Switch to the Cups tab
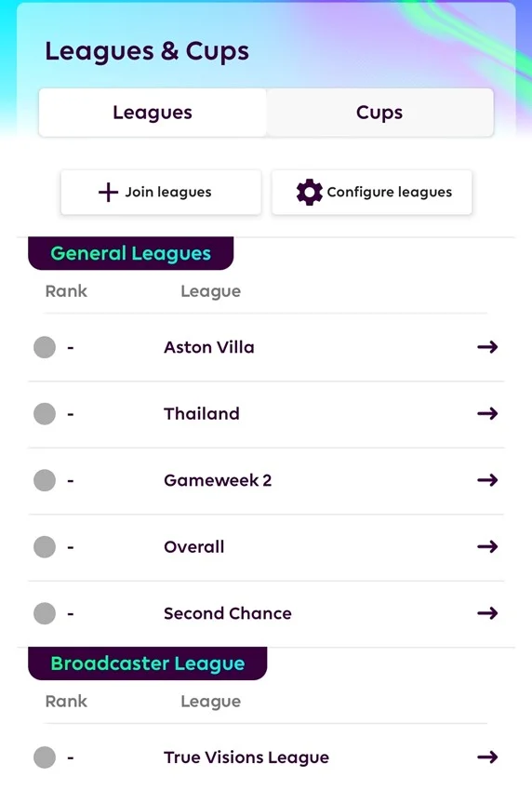The width and height of the screenshot is (532, 804). 379,113
